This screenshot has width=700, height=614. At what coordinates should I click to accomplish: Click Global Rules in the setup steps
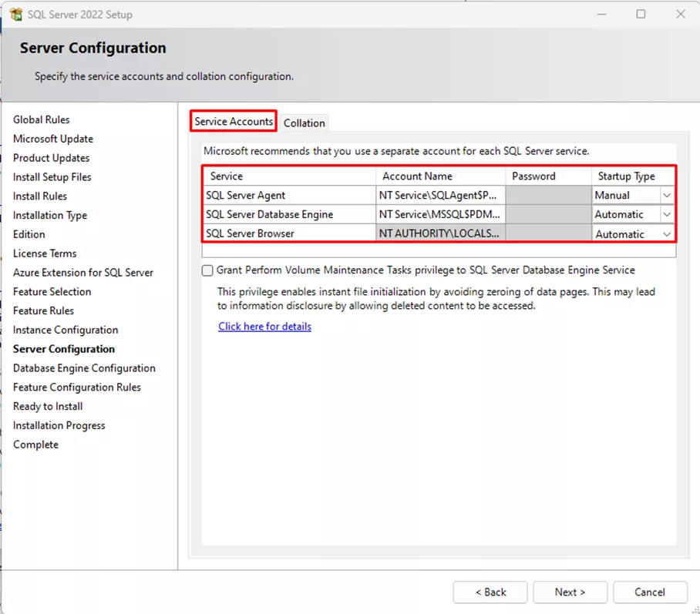point(42,120)
